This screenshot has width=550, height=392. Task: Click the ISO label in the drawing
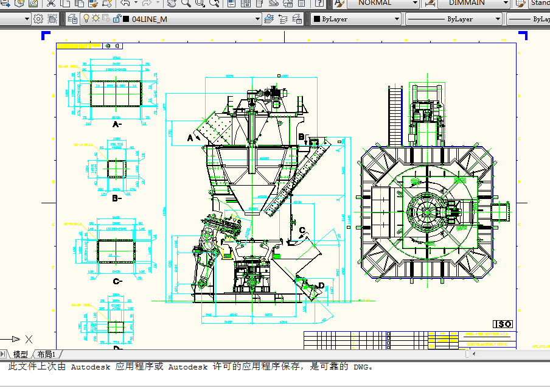(503, 324)
